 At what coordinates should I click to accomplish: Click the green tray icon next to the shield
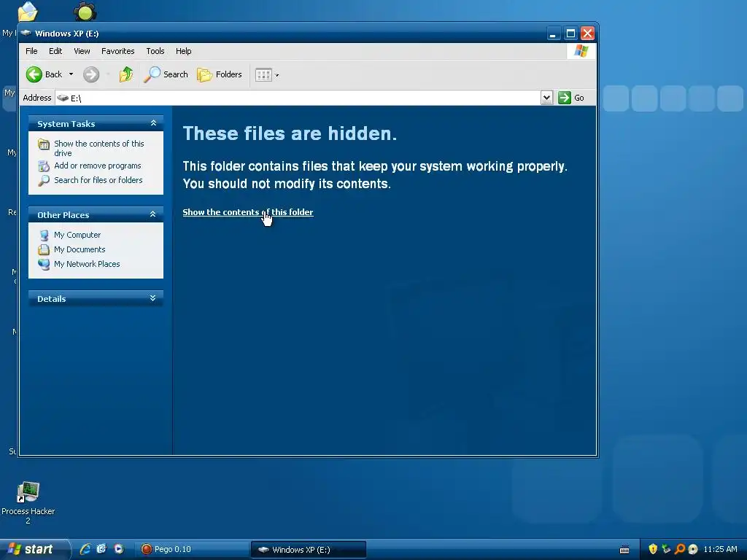tap(667, 549)
